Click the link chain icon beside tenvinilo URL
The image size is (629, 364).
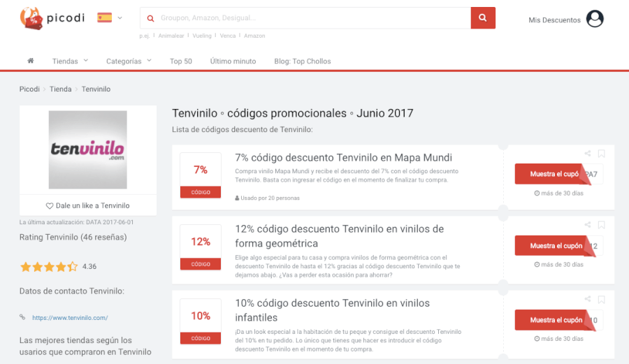(x=22, y=317)
